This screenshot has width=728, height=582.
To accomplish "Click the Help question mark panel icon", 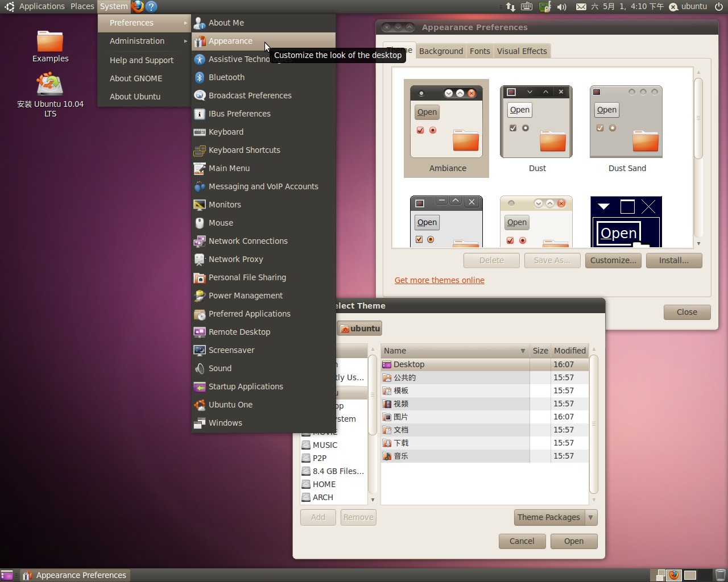I will (x=151, y=6).
